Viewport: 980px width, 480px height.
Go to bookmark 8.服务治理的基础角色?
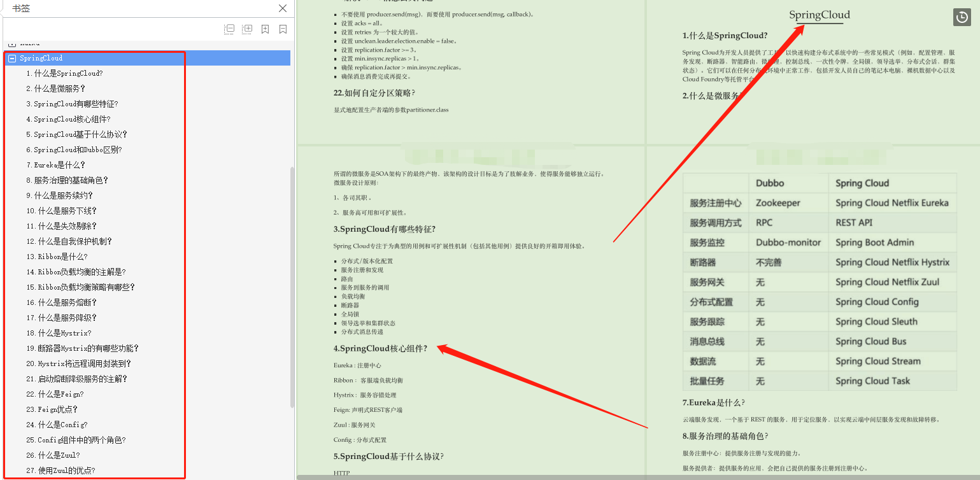click(x=67, y=180)
